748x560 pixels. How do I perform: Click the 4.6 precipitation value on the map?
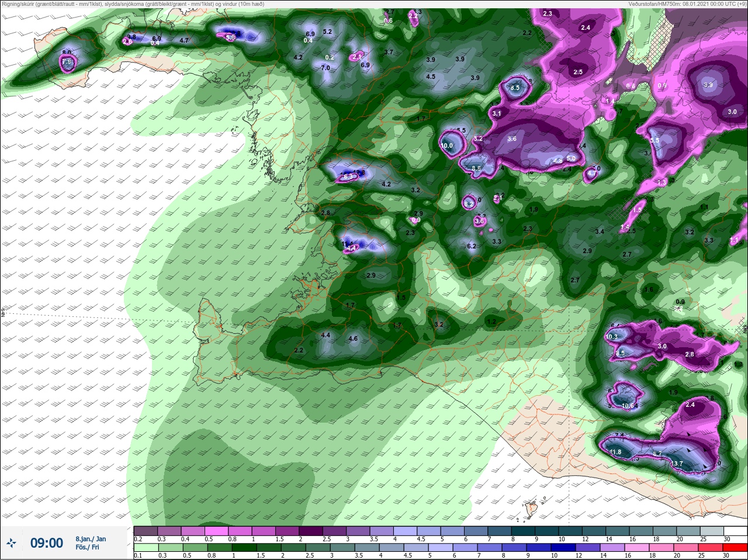click(x=352, y=338)
